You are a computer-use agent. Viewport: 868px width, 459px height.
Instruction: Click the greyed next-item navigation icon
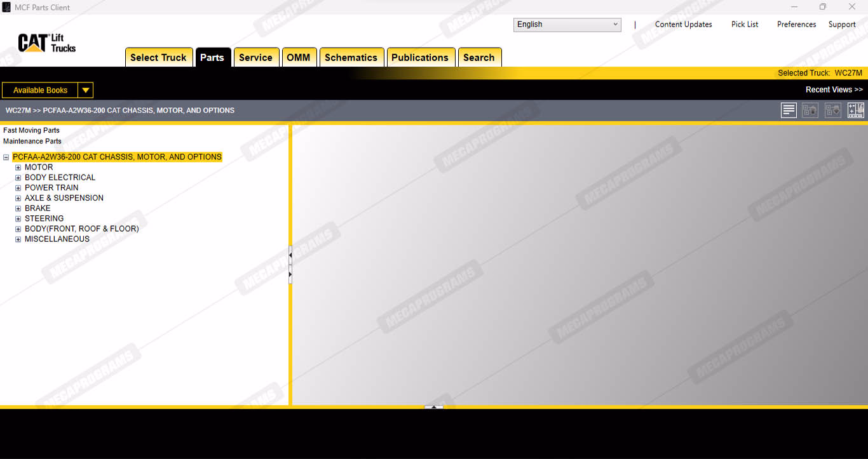coord(832,110)
